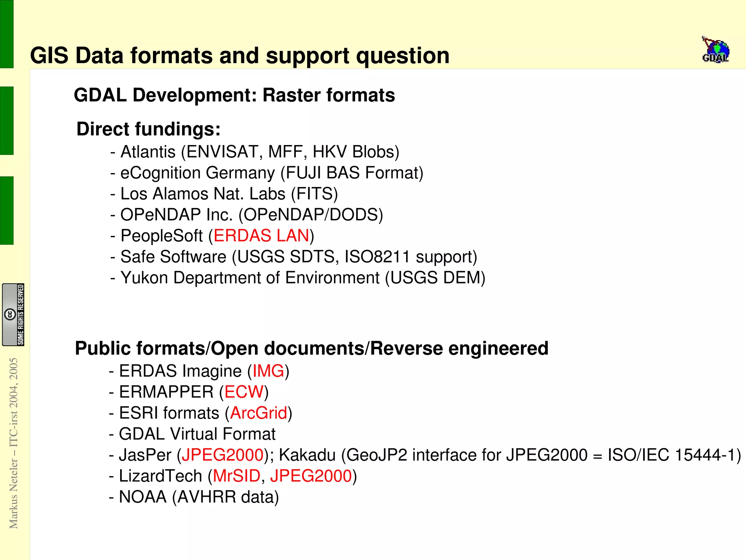
Task: Click the slide title heading
Action: (x=239, y=56)
